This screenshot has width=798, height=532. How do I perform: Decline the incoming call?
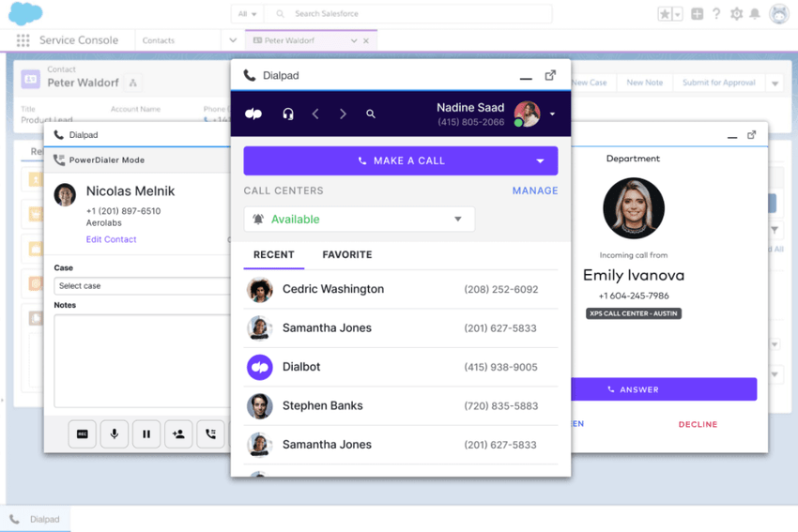[698, 424]
